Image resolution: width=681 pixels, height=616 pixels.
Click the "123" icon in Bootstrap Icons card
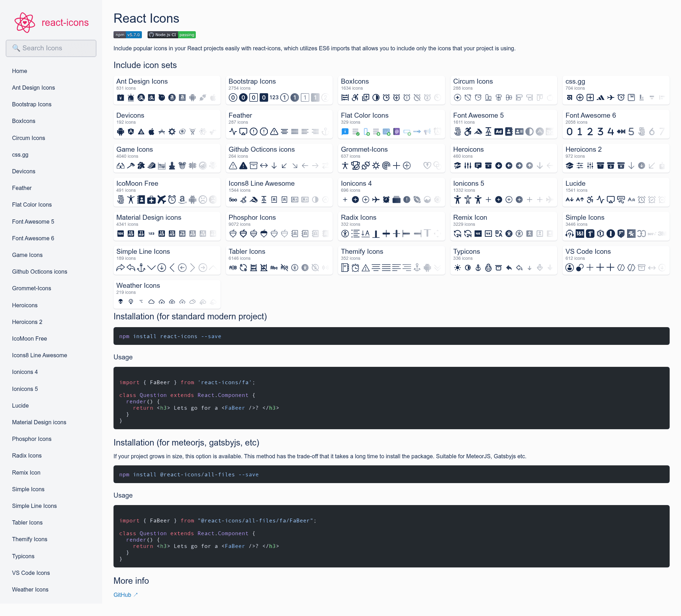click(274, 97)
